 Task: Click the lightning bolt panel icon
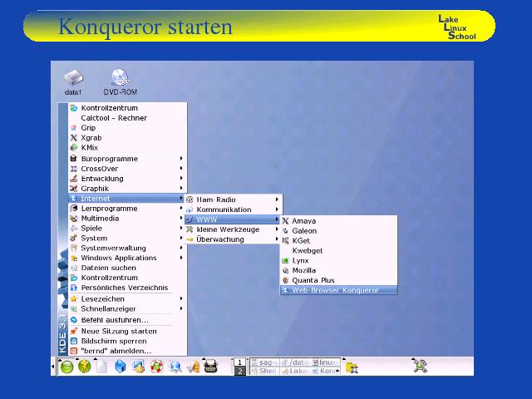pyautogui.click(x=85, y=367)
